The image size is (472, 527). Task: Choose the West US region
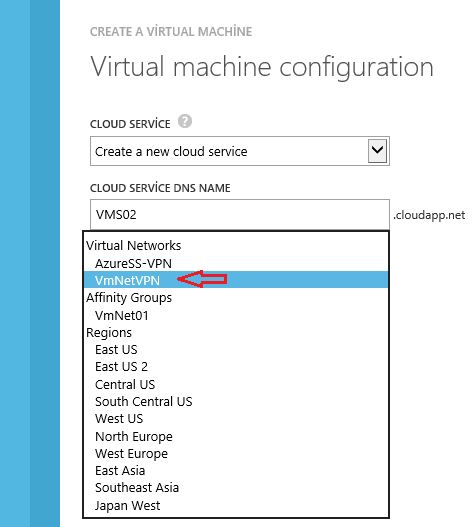tap(236, 419)
